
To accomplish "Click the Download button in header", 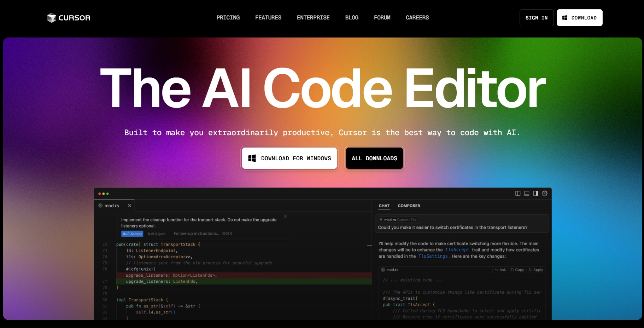I will [x=579, y=18].
